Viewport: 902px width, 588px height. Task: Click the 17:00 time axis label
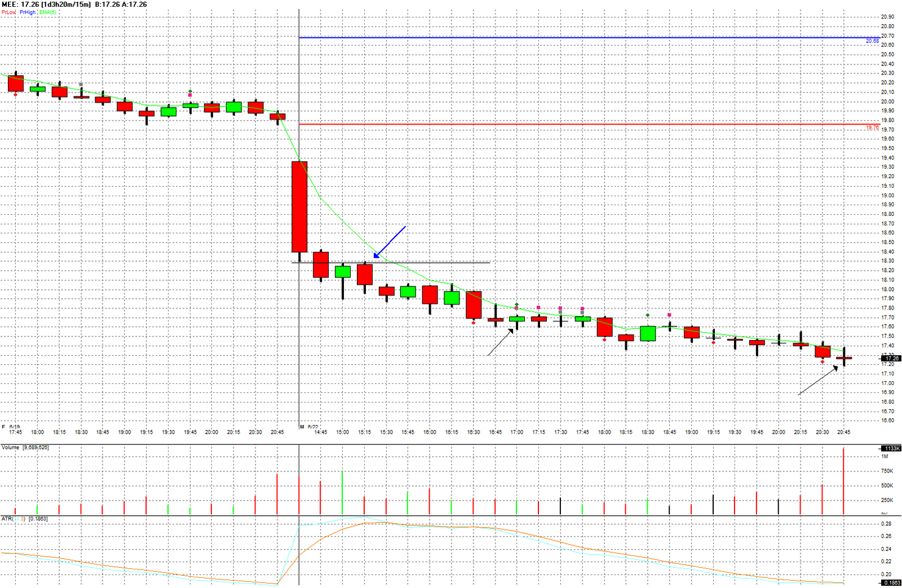tap(517, 432)
